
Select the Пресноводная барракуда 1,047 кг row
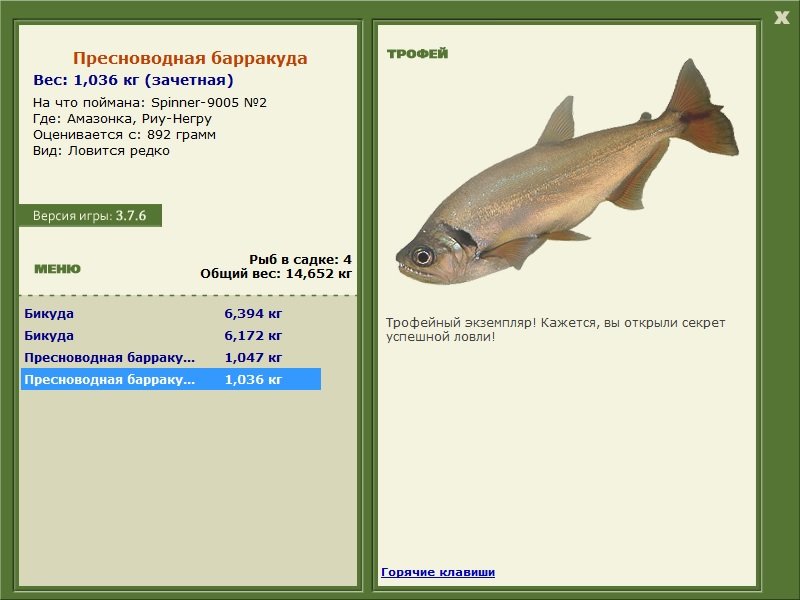171,357
